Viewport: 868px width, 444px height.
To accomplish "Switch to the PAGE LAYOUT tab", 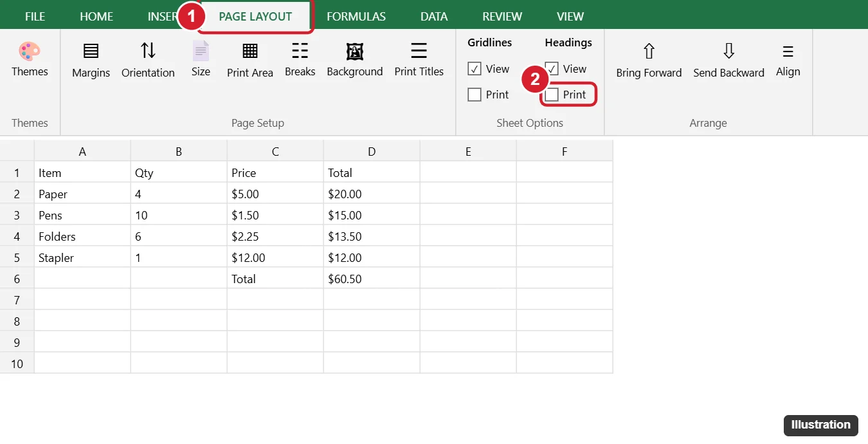I will click(255, 17).
